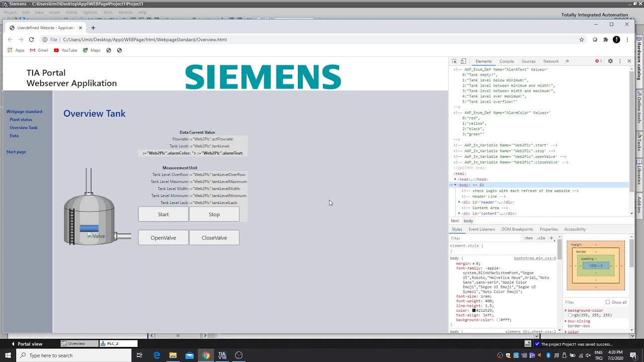
Task: Open the Chrome three-dot menu
Action: point(627,40)
